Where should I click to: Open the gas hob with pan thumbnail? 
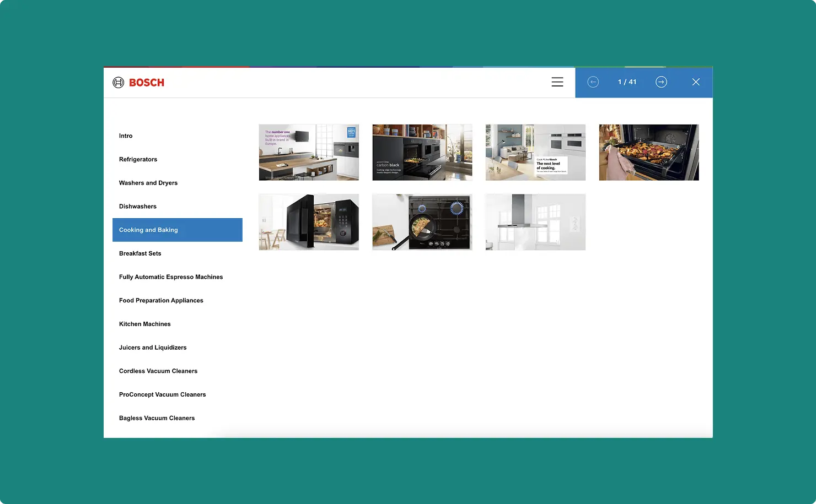(422, 222)
